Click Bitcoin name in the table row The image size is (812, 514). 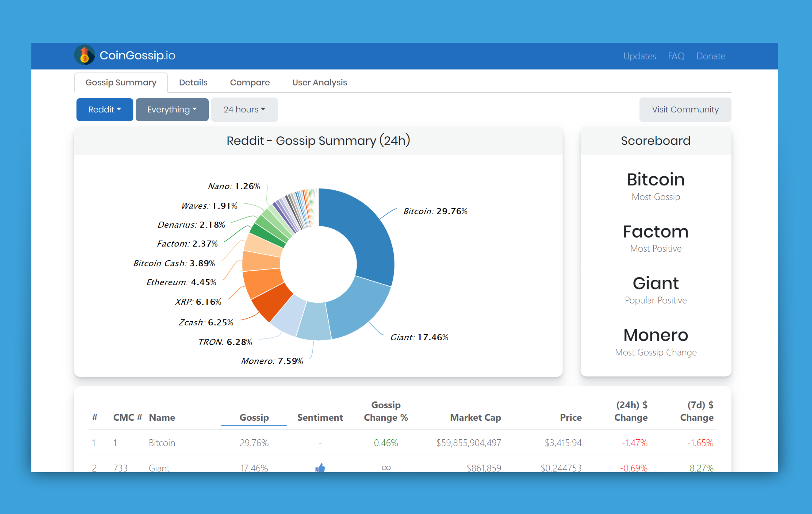(162, 443)
